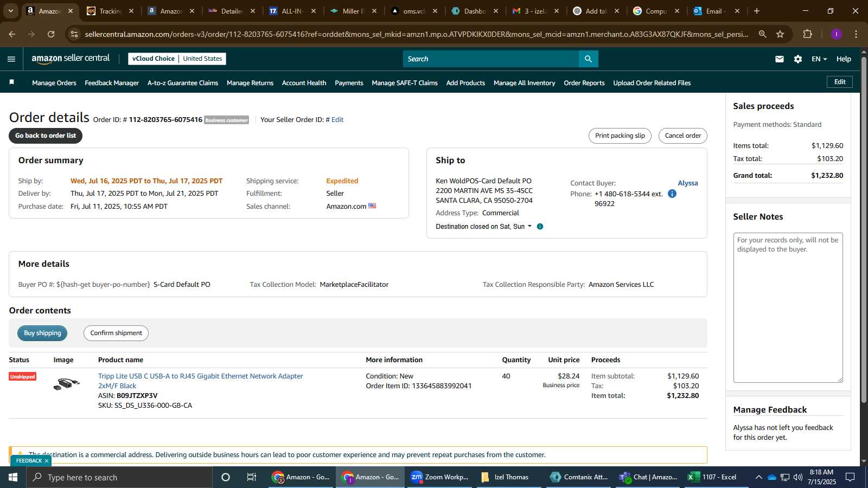
Task: Open the buyer Alyssa contact link
Action: point(688,183)
